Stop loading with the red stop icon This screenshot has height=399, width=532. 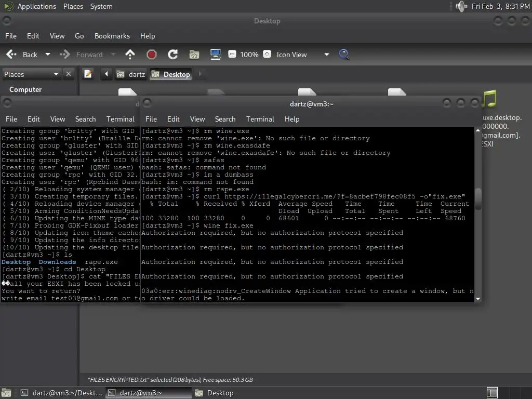point(152,55)
